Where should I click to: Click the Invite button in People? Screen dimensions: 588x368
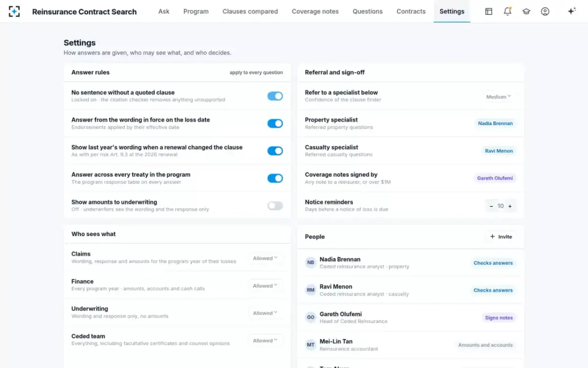click(501, 237)
